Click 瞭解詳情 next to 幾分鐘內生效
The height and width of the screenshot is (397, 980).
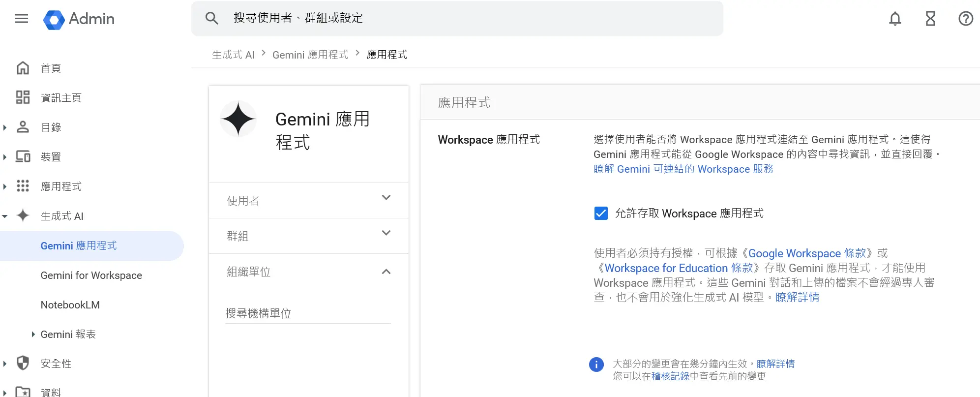(775, 364)
